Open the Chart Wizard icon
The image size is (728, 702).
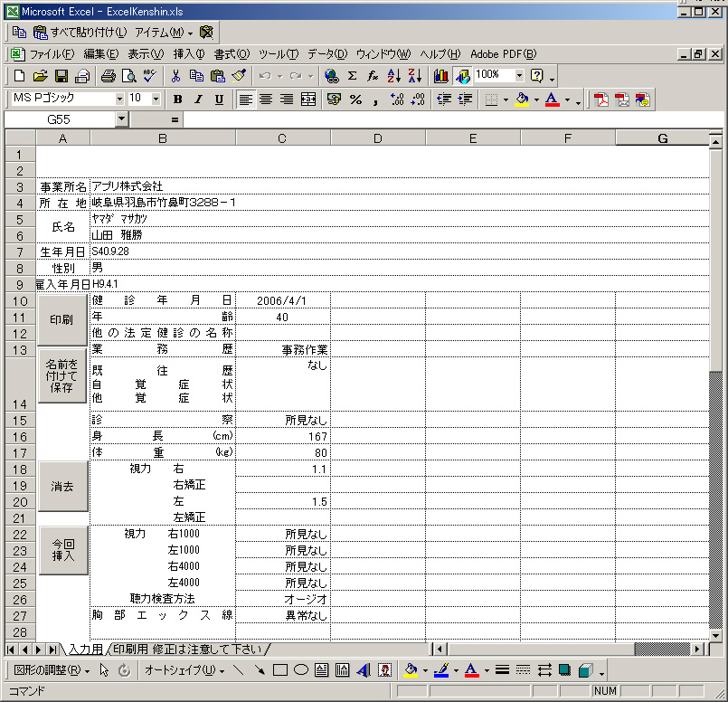click(x=441, y=76)
